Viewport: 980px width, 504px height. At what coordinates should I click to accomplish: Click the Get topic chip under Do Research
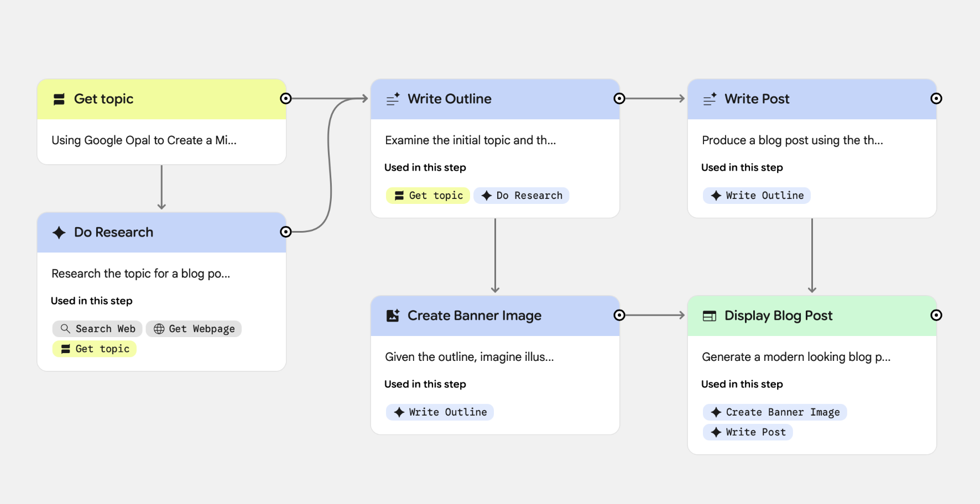[x=94, y=349]
